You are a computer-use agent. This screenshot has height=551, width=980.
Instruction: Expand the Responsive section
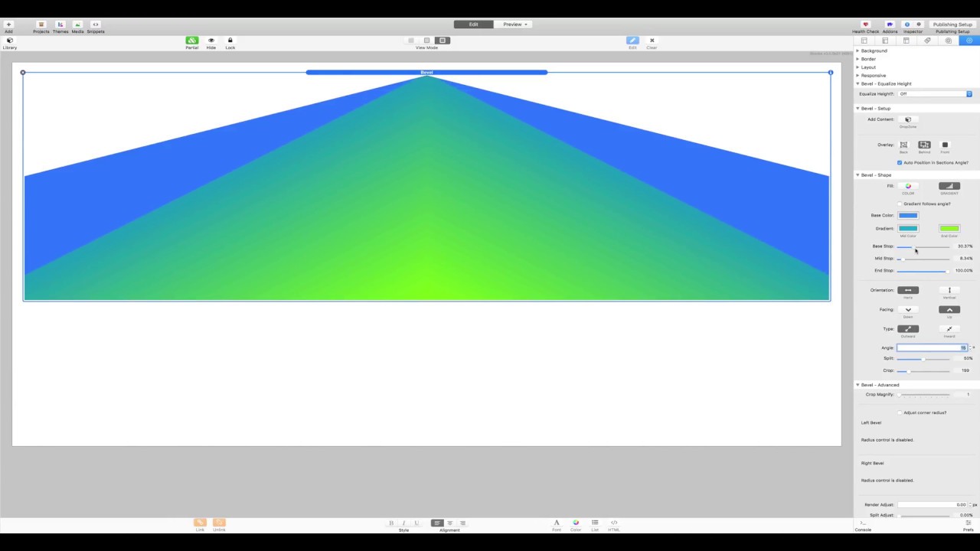coord(857,76)
